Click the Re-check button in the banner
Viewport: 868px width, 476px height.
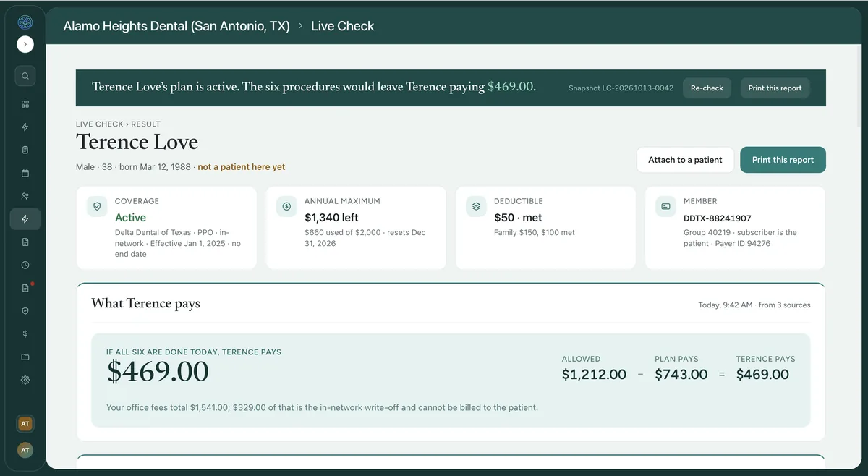pyautogui.click(x=707, y=88)
